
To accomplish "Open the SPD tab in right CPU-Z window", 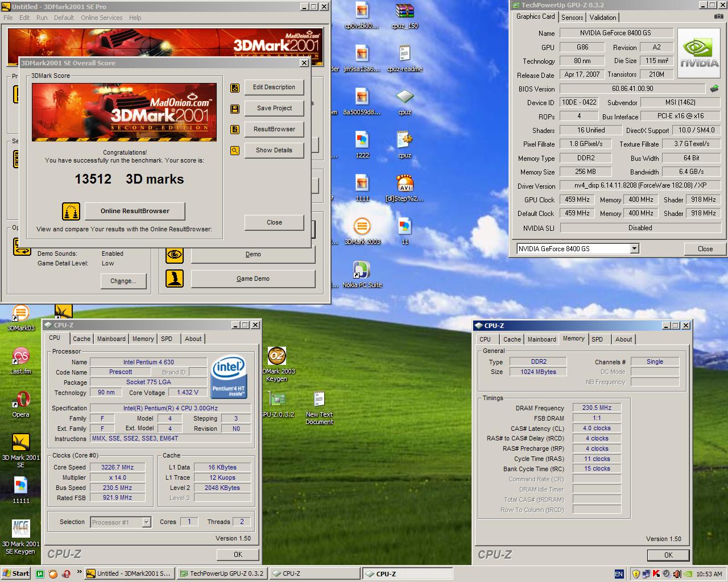I will [x=597, y=339].
